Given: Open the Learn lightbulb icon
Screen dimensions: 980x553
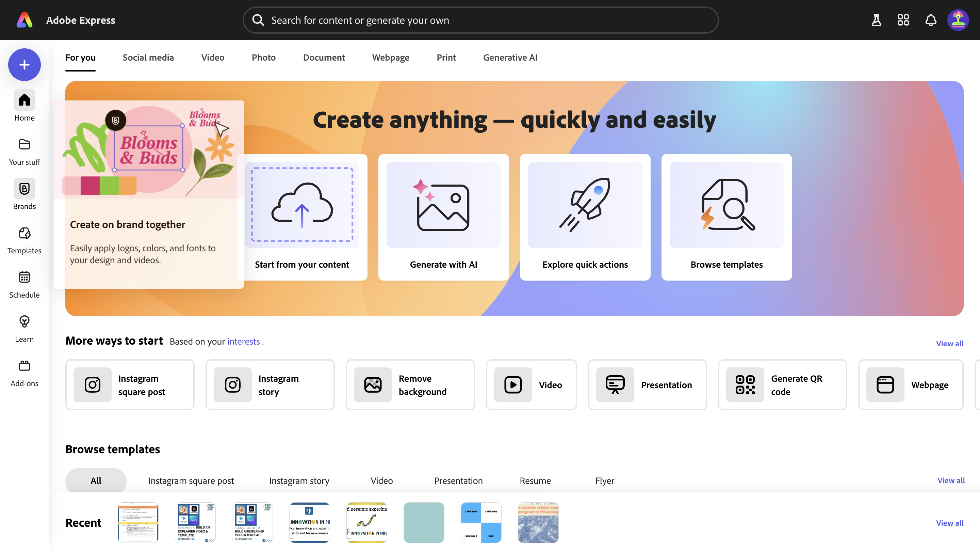Looking at the screenshot, I should [x=24, y=322].
